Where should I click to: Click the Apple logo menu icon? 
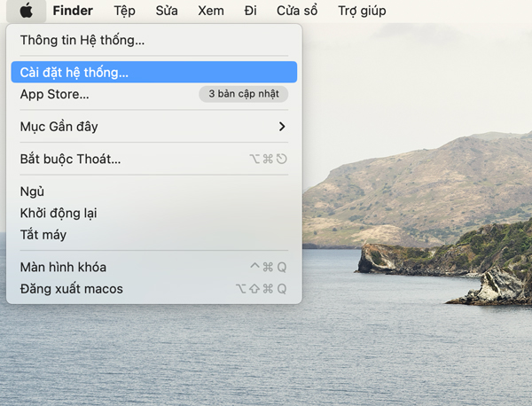[26, 11]
